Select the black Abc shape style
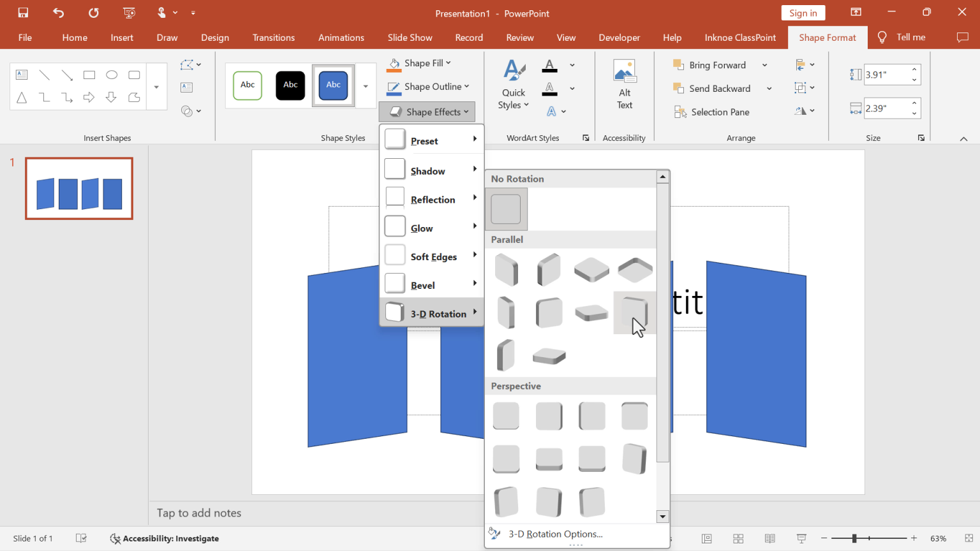Image resolution: width=980 pixels, height=551 pixels. point(290,85)
